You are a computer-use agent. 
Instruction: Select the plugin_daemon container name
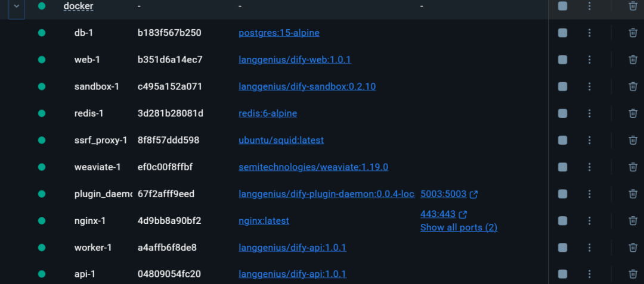[x=103, y=194]
